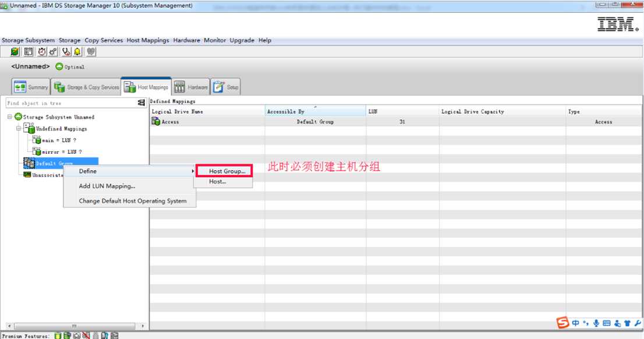This screenshot has height=339, width=644.
Task: Choose Change Default Host Operating System
Action: coord(129,201)
